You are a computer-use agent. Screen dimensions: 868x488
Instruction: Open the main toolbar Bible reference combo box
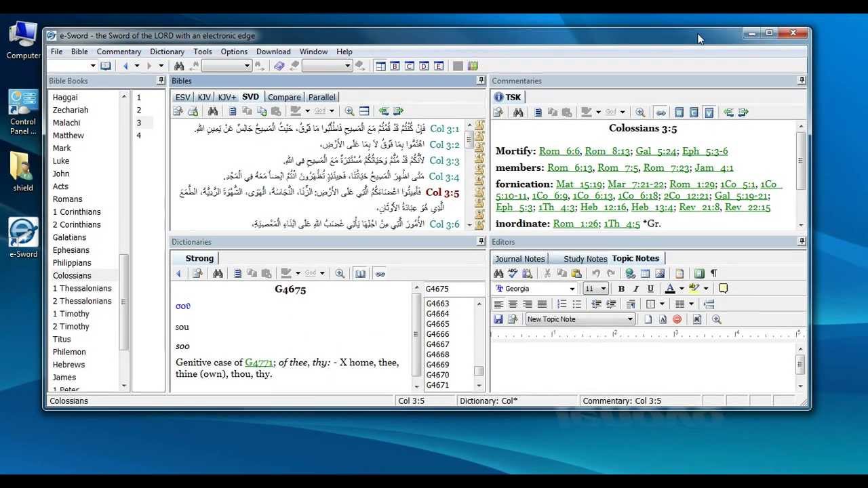[x=73, y=66]
